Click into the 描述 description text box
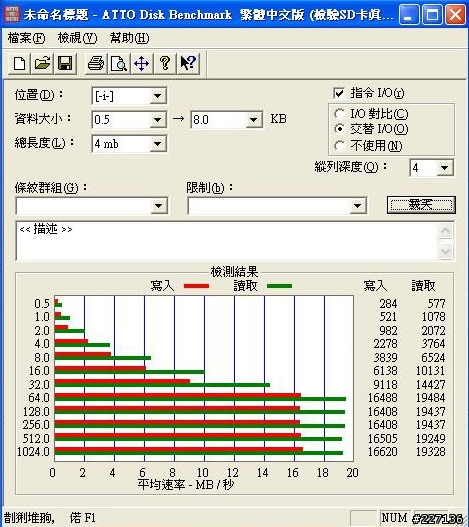 (x=227, y=241)
